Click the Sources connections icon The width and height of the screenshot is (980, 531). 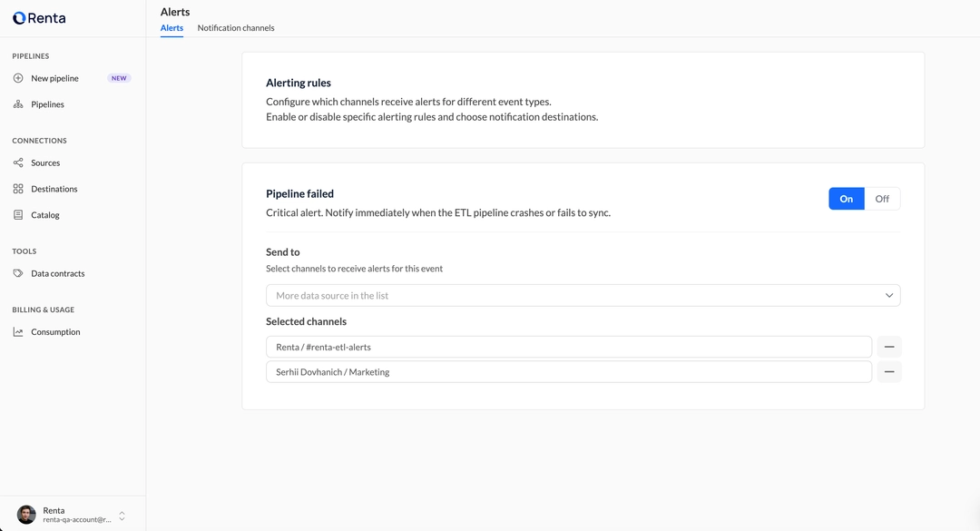17,162
